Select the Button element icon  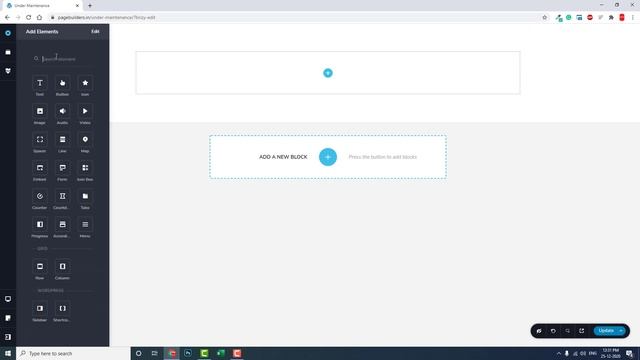tap(62, 83)
